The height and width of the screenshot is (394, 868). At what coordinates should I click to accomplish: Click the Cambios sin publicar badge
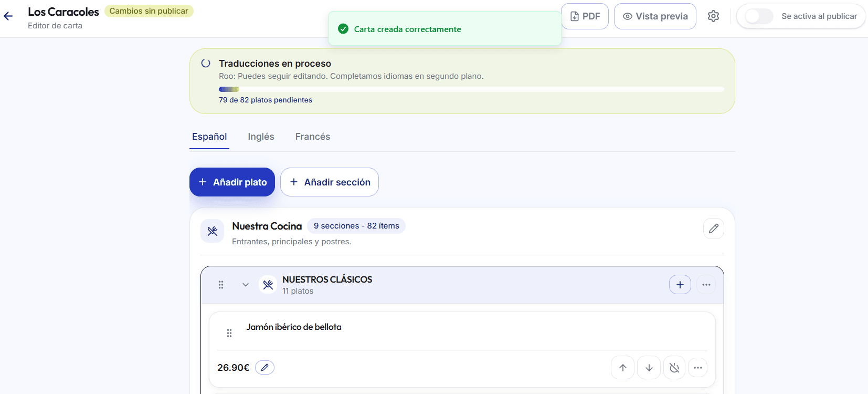tap(149, 11)
